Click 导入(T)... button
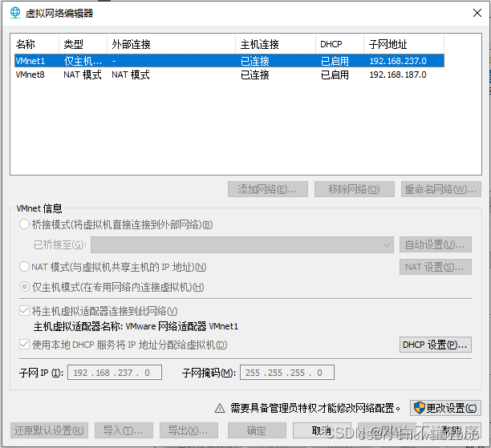The height and width of the screenshot is (448, 491). tap(124, 431)
